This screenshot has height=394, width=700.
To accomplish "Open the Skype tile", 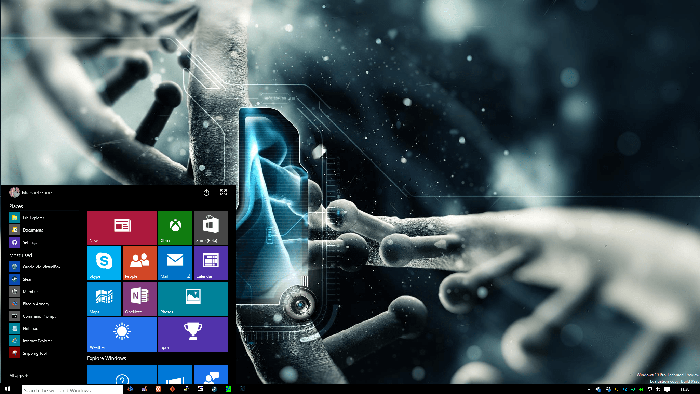I will (x=104, y=263).
